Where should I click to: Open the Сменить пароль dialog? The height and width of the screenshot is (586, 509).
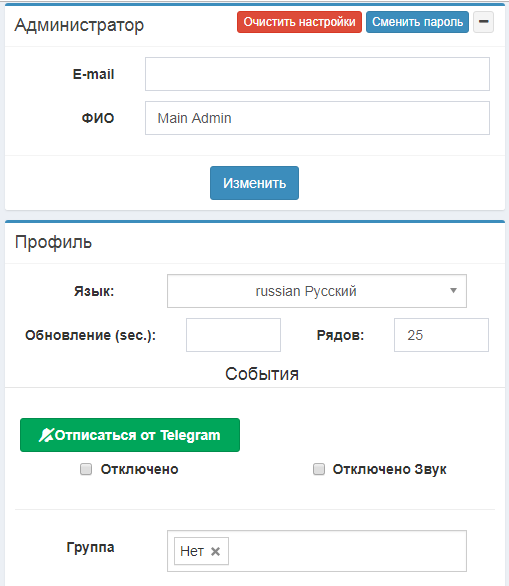point(417,22)
